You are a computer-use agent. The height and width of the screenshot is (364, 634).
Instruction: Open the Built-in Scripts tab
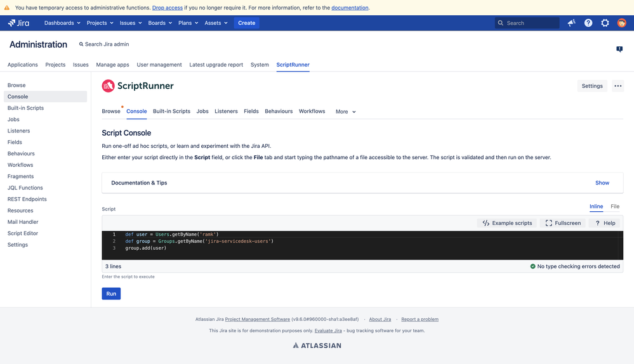[171, 111]
